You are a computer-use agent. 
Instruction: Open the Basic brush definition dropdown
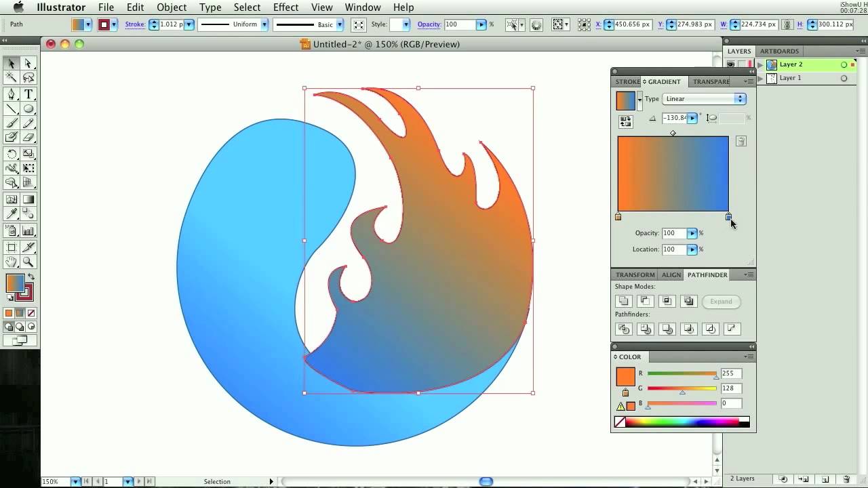click(x=339, y=24)
